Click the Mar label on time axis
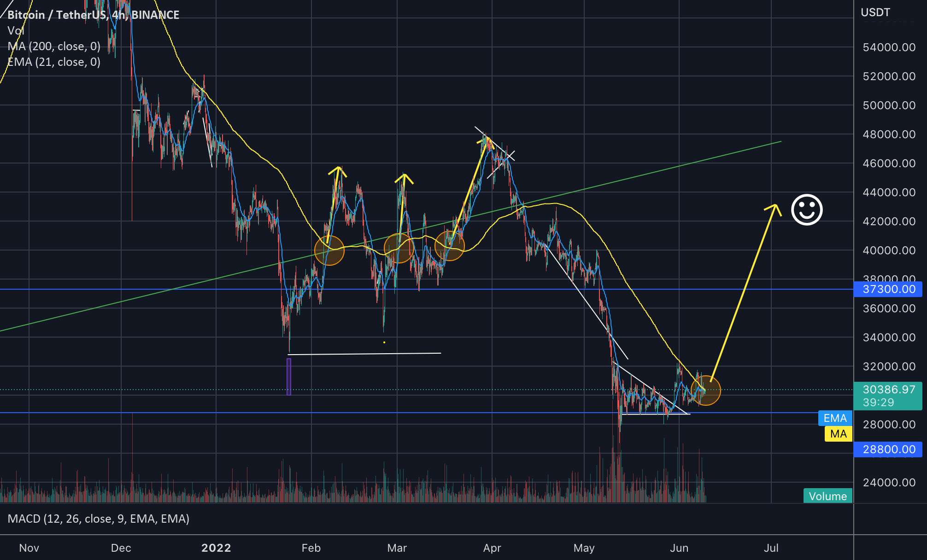The image size is (927, 560). click(x=397, y=548)
